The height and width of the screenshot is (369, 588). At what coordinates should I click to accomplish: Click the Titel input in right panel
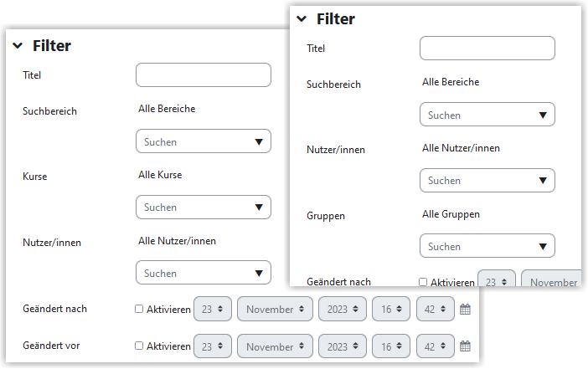[x=487, y=48]
